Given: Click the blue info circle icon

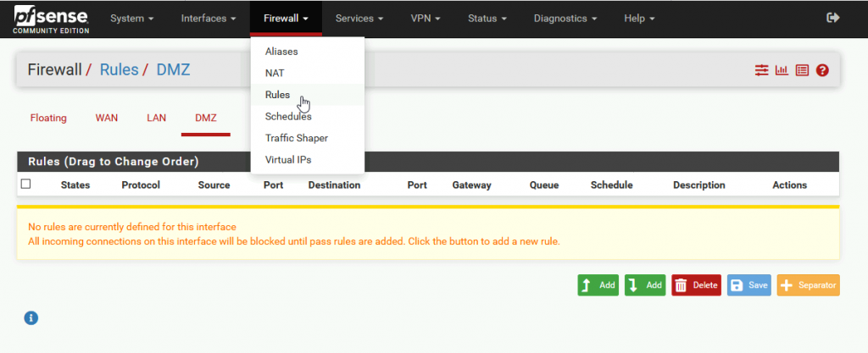Looking at the screenshot, I should (x=31, y=317).
